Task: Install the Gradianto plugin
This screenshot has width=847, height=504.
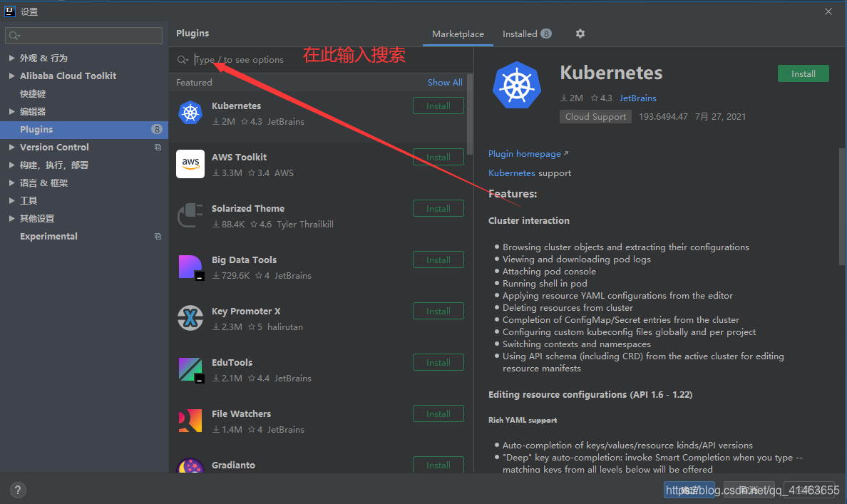Action: coord(438,465)
